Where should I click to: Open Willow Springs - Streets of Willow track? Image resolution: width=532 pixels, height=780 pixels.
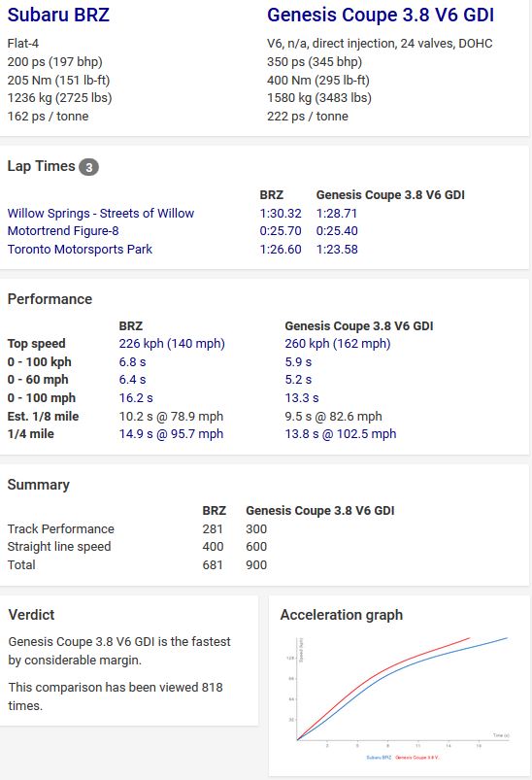point(100,214)
